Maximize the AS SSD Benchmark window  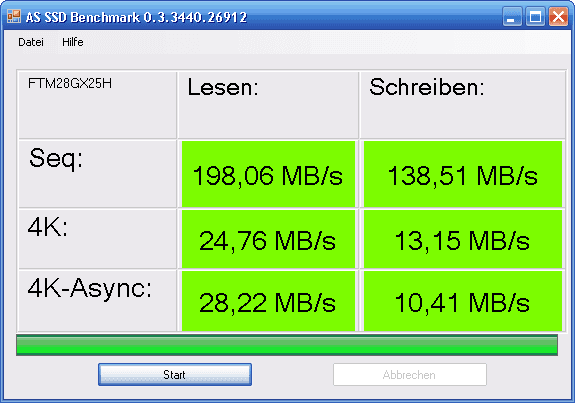tap(535, 17)
